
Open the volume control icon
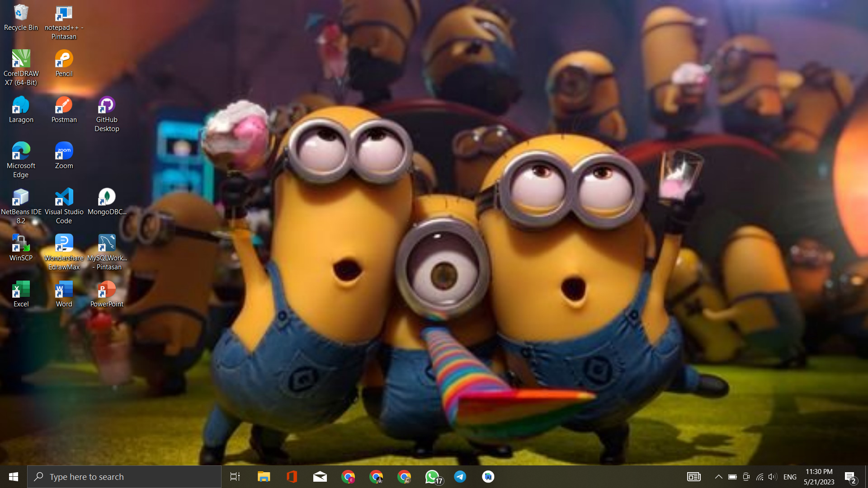pos(773,477)
